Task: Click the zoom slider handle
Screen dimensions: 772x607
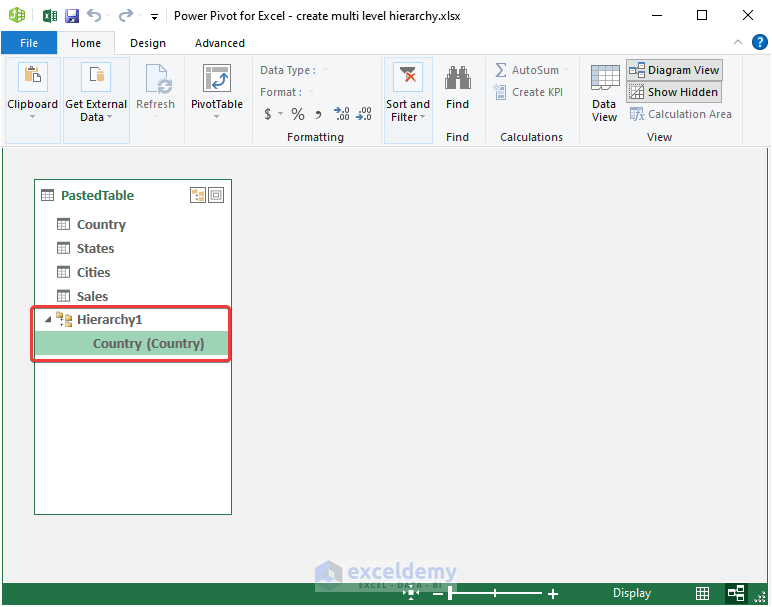Action: (450, 594)
